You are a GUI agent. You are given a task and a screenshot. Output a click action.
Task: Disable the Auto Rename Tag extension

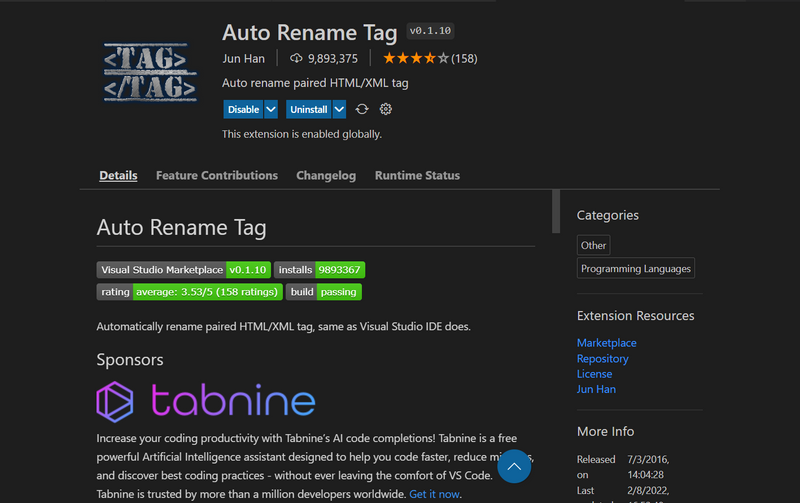(243, 109)
